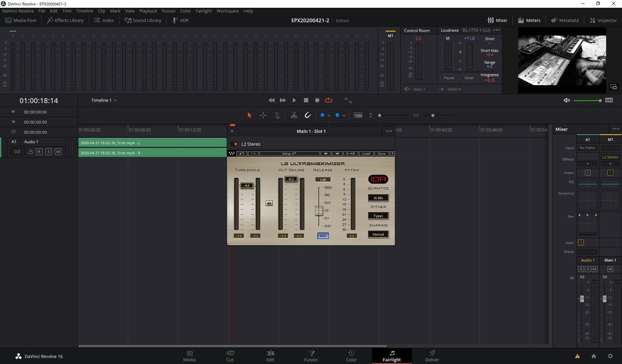Switch to the Edit page
The image size is (622, 364).
click(270, 356)
